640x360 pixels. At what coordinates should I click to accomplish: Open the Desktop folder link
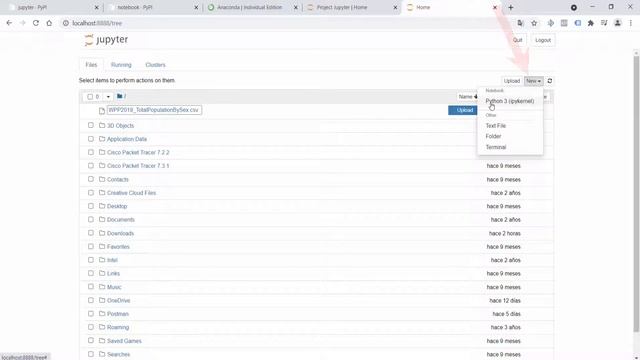[117, 206]
